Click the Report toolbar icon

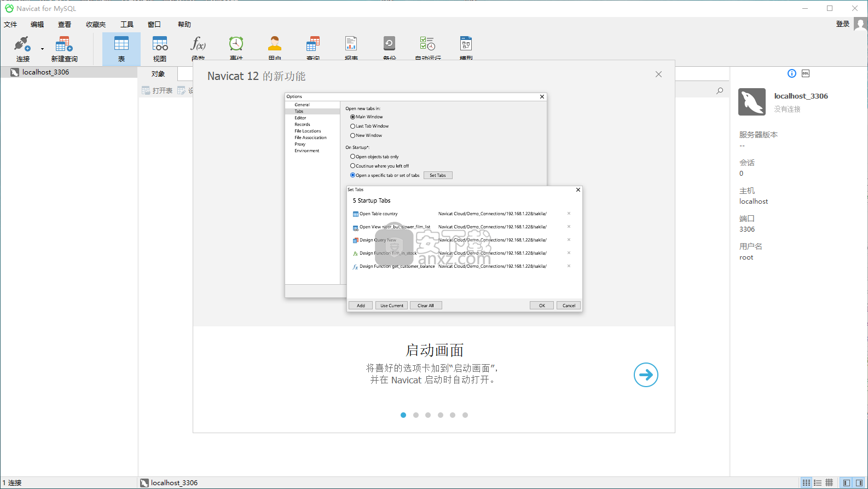click(351, 44)
